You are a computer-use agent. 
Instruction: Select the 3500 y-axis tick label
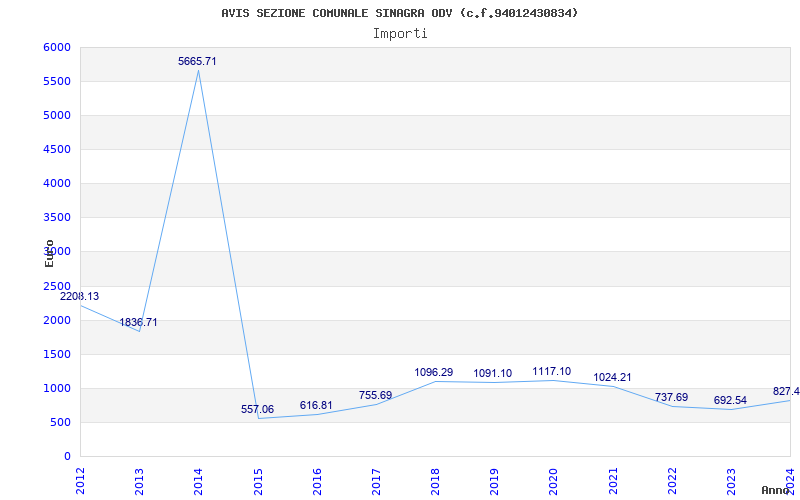[57, 217]
